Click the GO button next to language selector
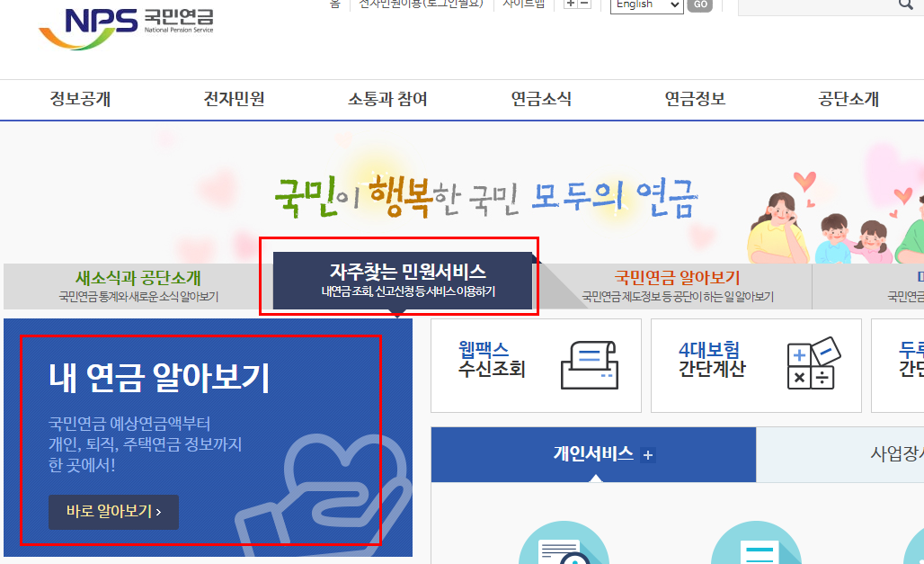The image size is (924, 564). click(700, 4)
